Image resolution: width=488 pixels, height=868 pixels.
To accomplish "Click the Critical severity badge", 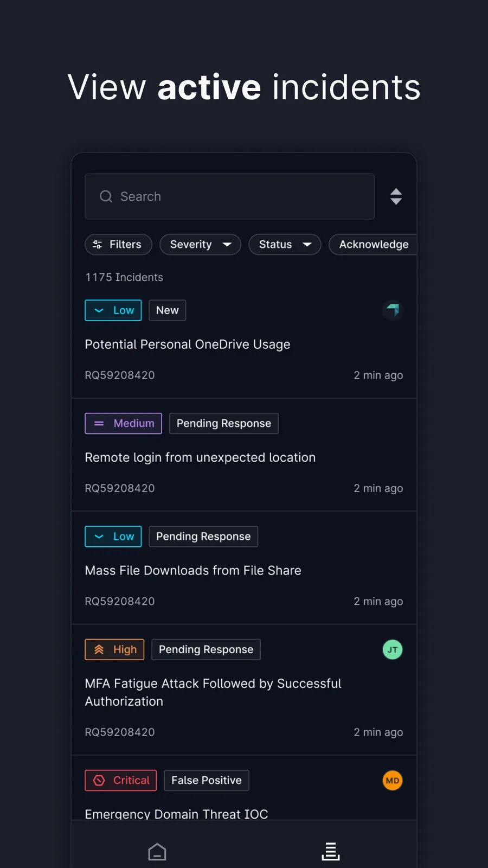I will (121, 781).
